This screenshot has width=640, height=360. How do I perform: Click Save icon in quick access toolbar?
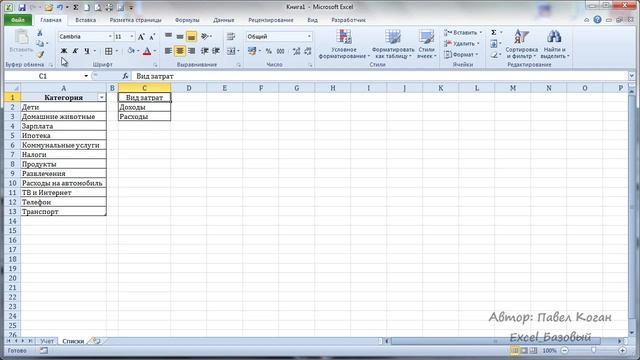tap(21, 7)
